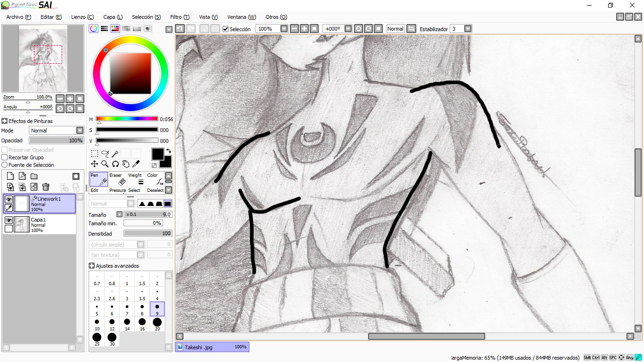Screen dimensions: 644x362
Task: Undo with the toolbar undo arrow
Action: tap(180, 29)
